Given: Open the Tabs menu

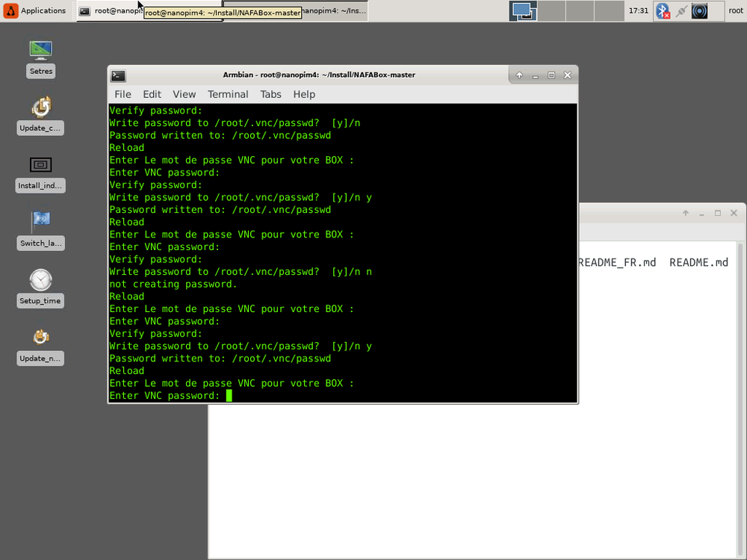Looking at the screenshot, I should click(x=270, y=94).
